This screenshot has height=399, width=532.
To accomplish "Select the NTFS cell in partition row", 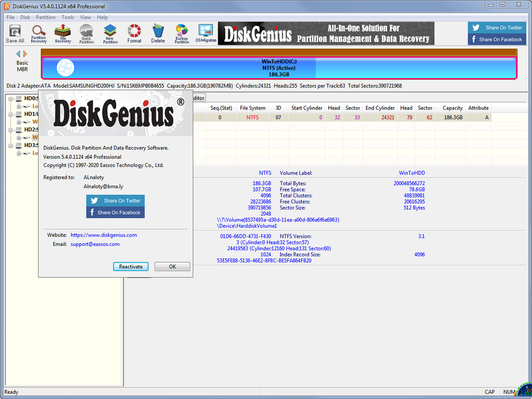I will (x=253, y=118).
